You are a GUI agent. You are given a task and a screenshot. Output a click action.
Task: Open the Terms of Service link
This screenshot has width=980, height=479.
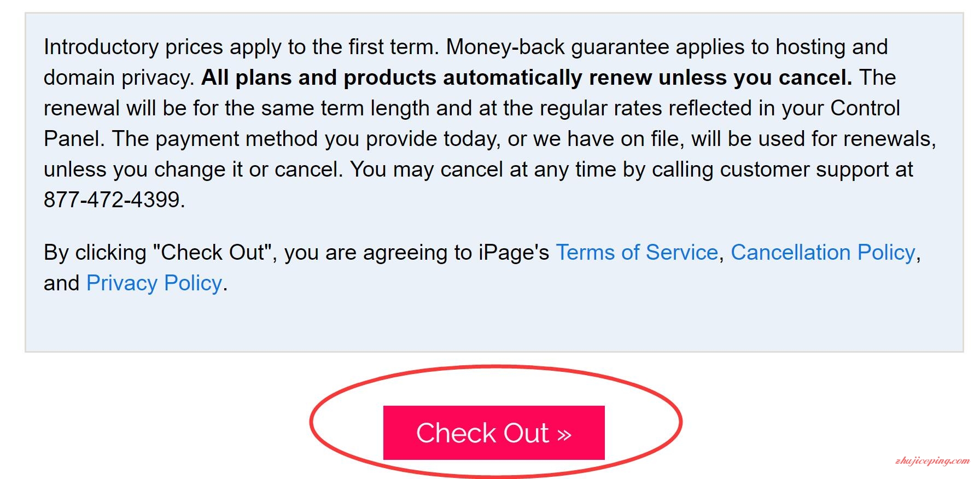[x=637, y=253]
